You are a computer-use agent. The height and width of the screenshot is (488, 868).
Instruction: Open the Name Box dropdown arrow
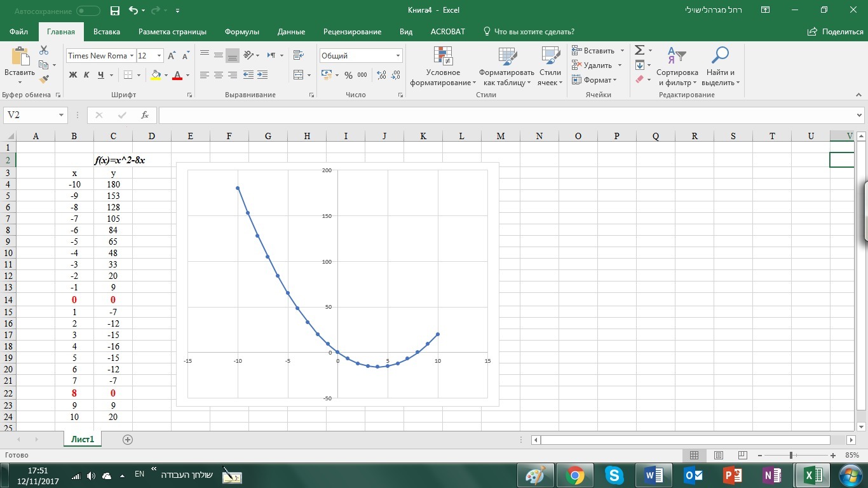[x=62, y=115]
